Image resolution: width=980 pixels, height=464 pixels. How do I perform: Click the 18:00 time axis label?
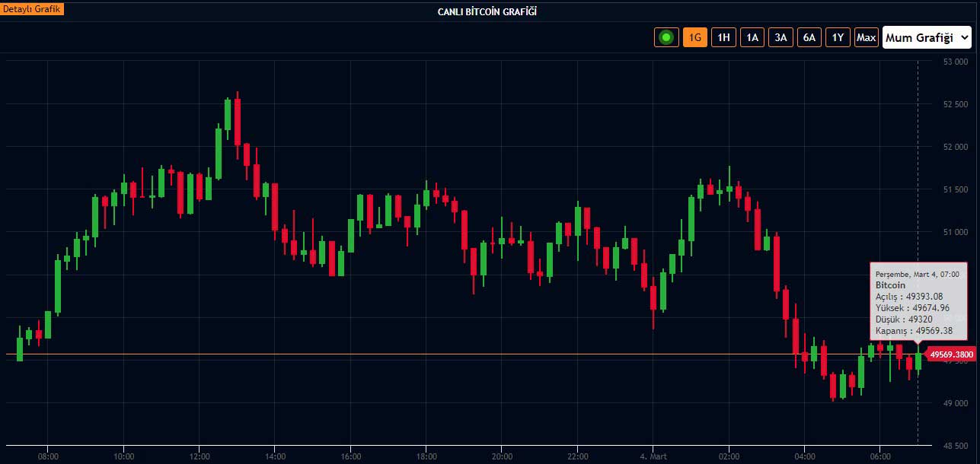(x=426, y=456)
